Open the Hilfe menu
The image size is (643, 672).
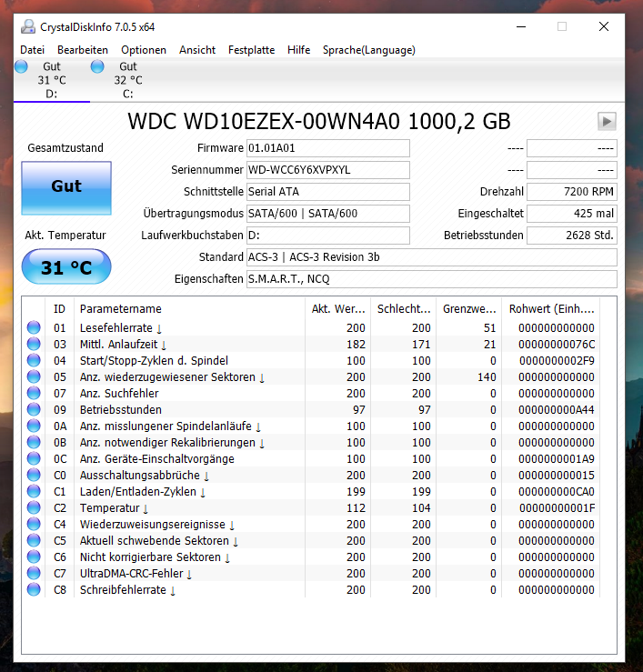(x=299, y=50)
